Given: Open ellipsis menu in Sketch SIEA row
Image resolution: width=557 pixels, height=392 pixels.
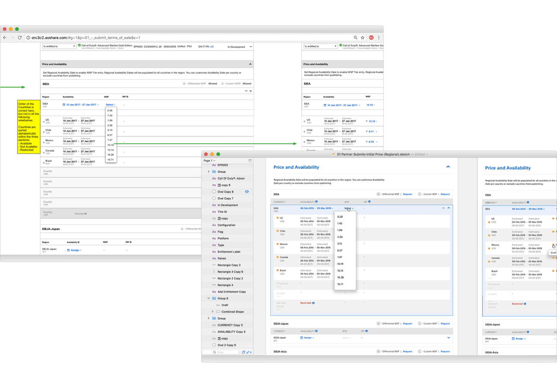Looking at the screenshot, I should (443, 208).
